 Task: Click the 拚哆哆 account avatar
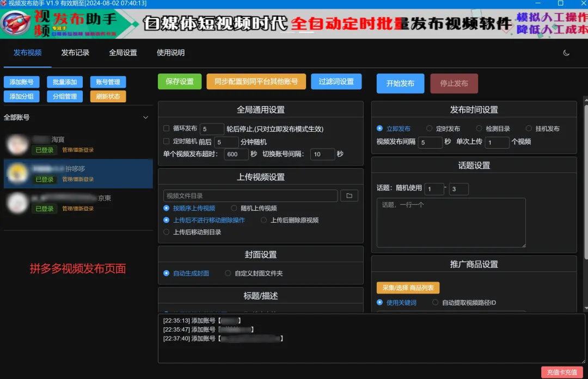(17, 174)
